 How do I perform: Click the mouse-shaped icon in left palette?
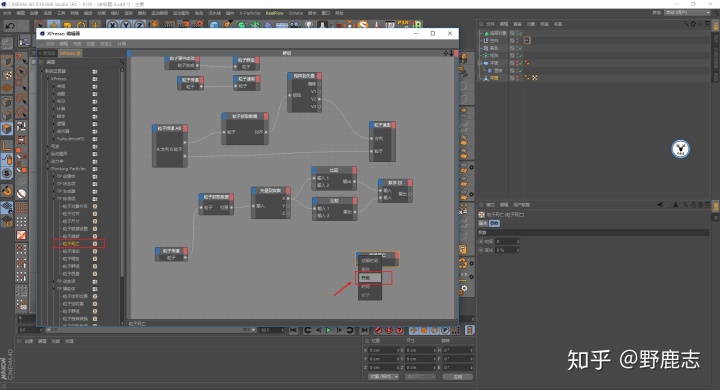7,160
